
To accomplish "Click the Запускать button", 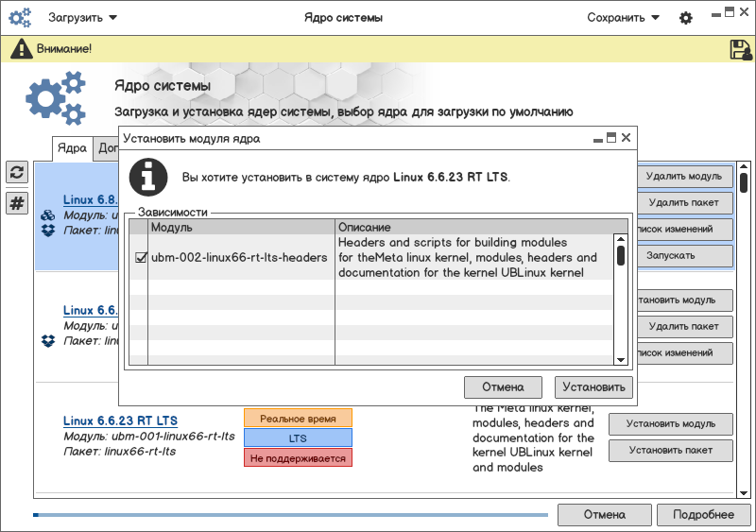I will pos(684,256).
